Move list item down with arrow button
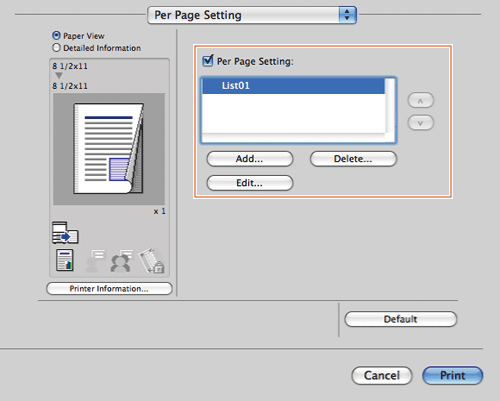 [x=421, y=123]
